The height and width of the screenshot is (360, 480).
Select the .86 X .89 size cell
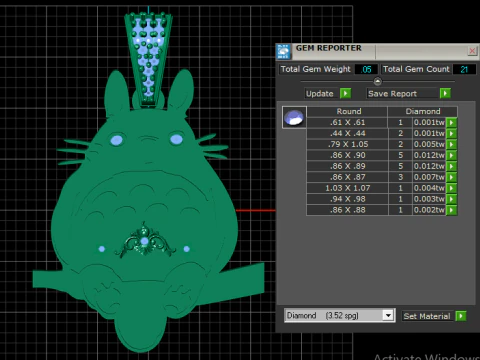[347, 166]
